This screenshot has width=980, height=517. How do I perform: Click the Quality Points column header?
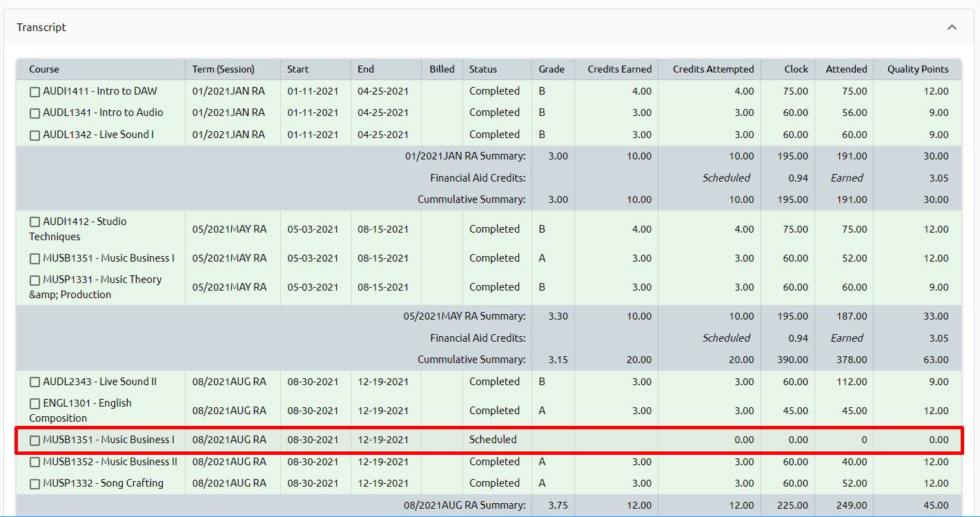click(x=917, y=69)
